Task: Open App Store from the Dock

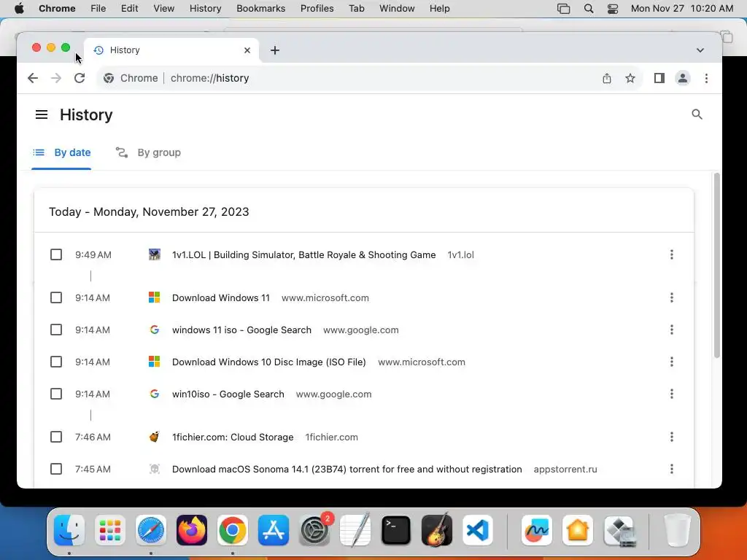Action: coord(274,530)
